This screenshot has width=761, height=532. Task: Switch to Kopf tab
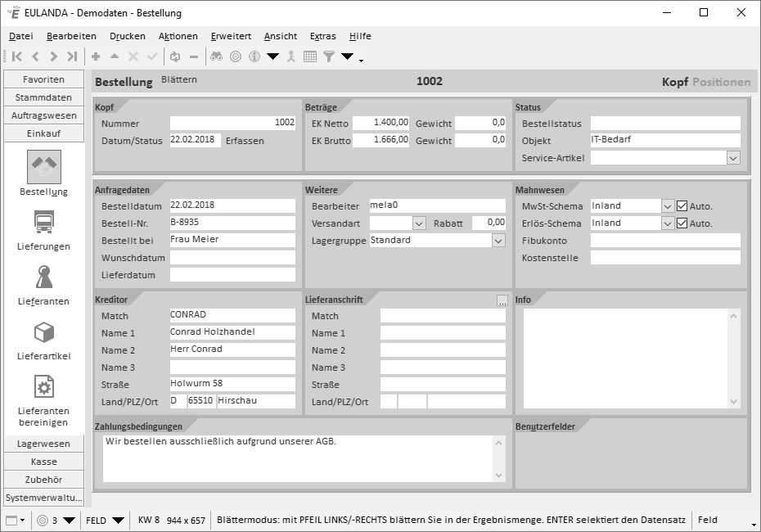point(675,82)
